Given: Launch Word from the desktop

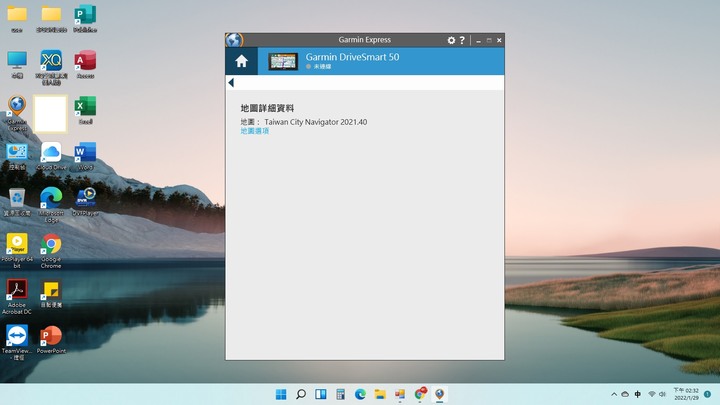Looking at the screenshot, I should pos(85,156).
